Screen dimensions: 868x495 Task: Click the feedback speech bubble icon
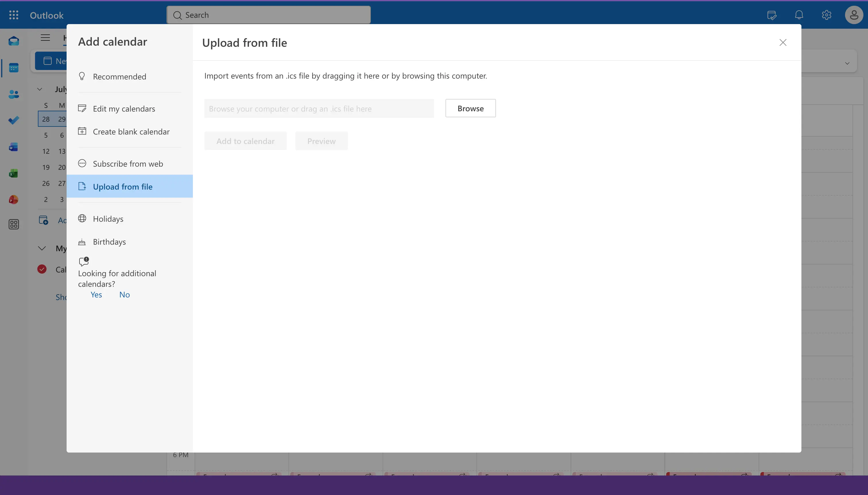pos(84,261)
